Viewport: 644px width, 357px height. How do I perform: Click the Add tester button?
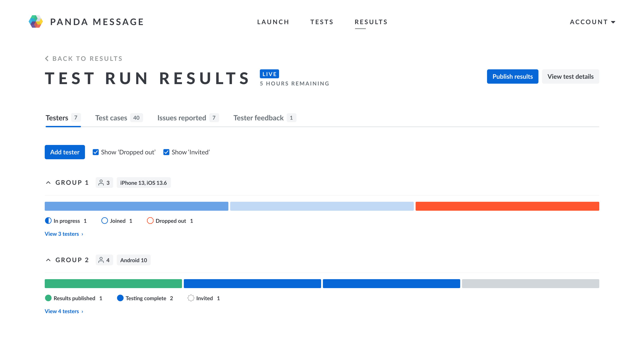(65, 152)
